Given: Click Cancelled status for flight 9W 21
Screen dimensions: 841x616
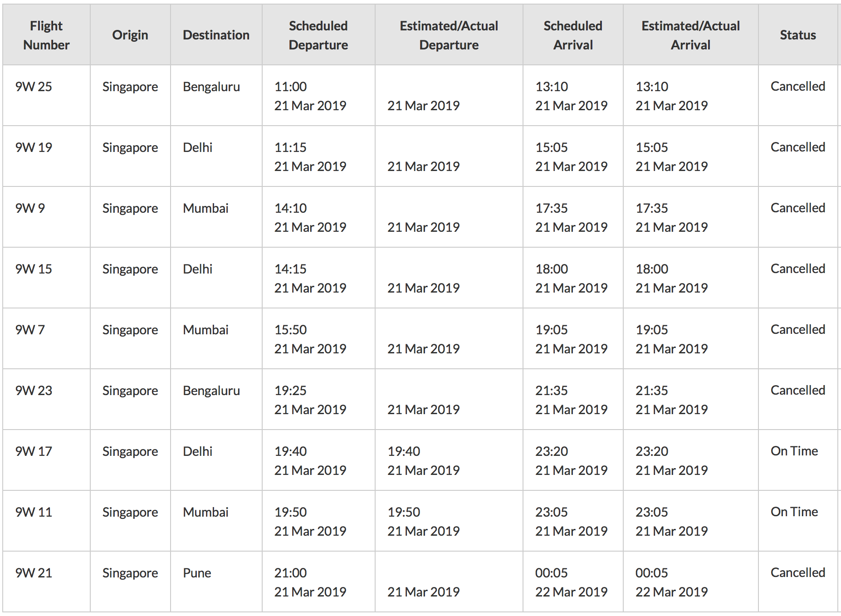Looking at the screenshot, I should point(797,572).
